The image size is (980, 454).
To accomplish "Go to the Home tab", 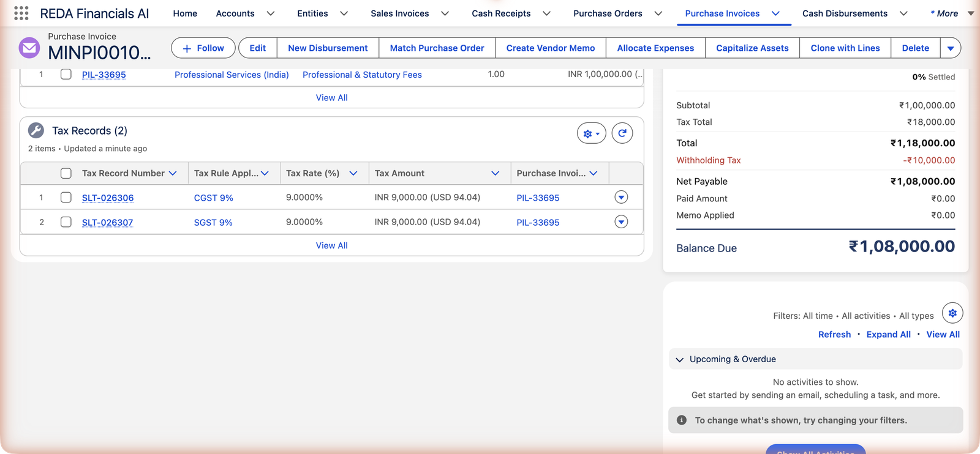I will [185, 13].
